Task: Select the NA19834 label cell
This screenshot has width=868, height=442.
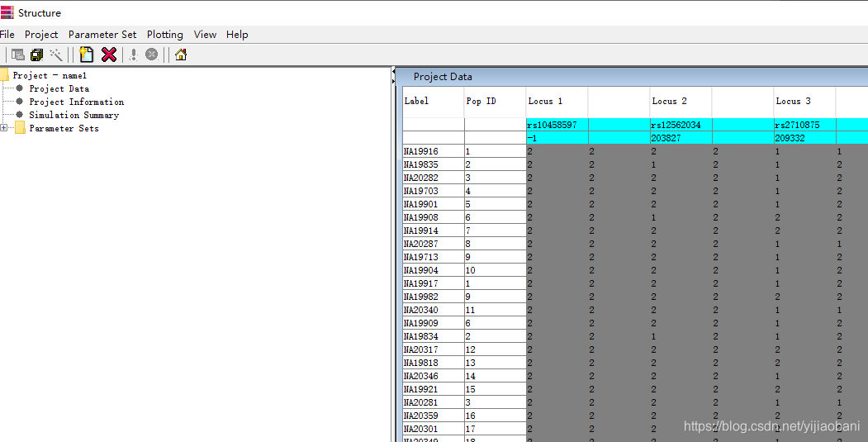Action: coord(434,336)
